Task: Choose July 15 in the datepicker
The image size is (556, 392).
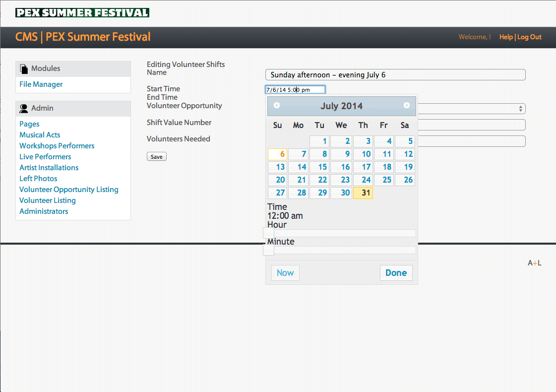Action: pyautogui.click(x=319, y=167)
